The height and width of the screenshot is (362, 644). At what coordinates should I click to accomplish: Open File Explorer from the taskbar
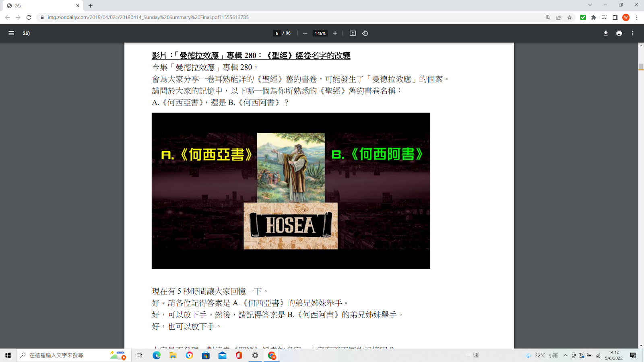[173, 355]
